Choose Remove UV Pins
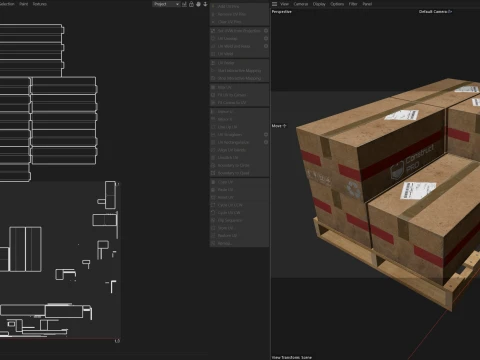Screen dimensions: 480x360 pyautogui.click(x=239, y=14)
